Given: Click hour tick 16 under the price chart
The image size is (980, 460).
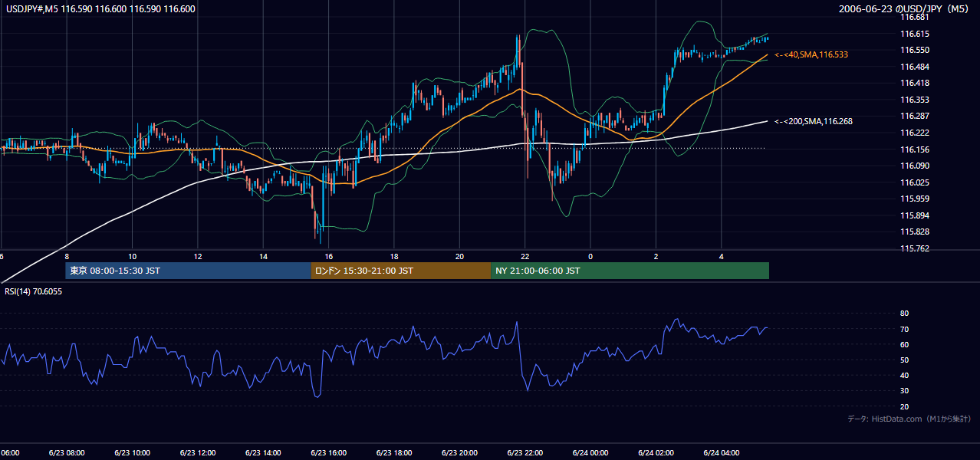Looking at the screenshot, I should 328,256.
